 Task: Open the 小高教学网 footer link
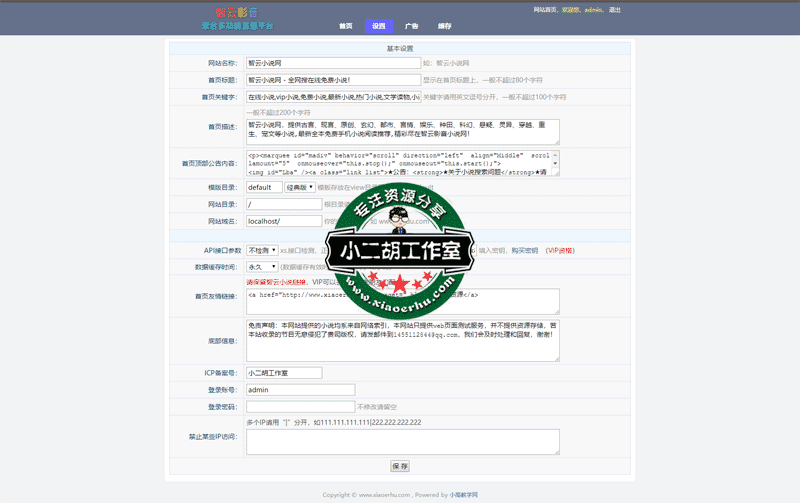[x=463, y=495]
